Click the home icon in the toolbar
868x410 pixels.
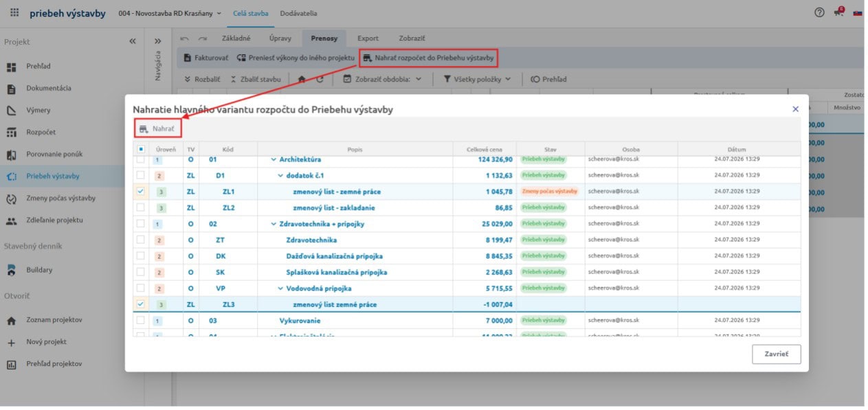point(301,79)
